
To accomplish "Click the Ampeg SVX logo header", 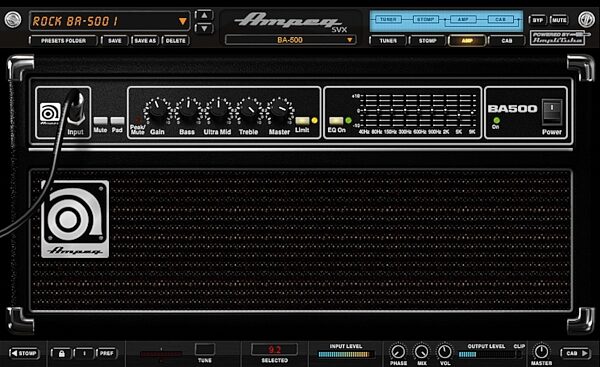I will [x=291, y=22].
